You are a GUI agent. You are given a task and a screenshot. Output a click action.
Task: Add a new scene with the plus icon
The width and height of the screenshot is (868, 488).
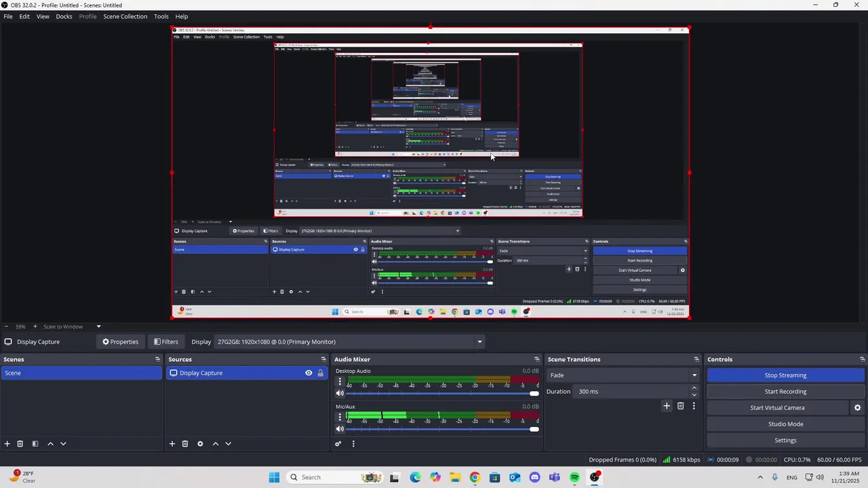point(7,444)
